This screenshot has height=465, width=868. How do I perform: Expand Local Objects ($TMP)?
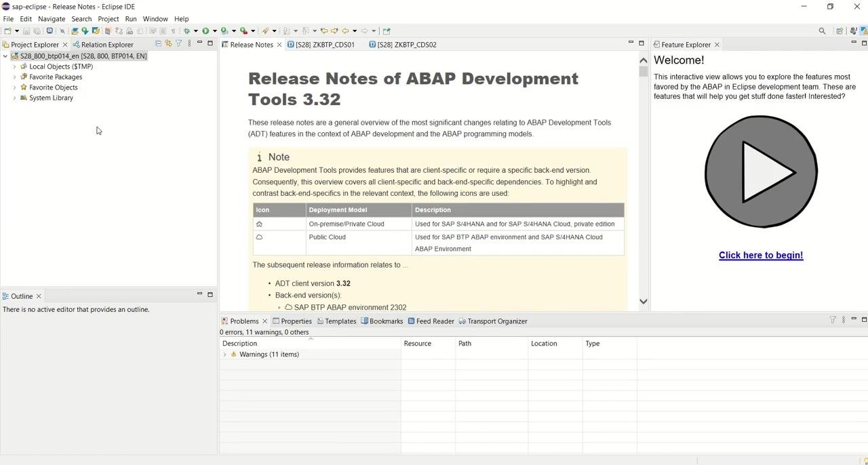click(14, 66)
